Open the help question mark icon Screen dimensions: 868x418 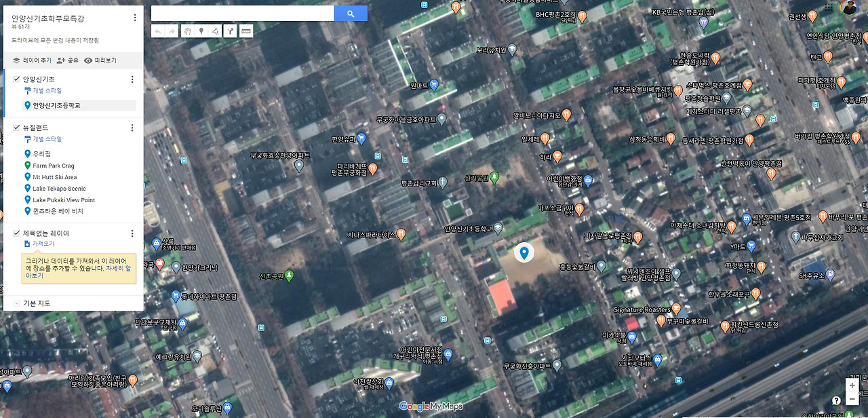837,400
